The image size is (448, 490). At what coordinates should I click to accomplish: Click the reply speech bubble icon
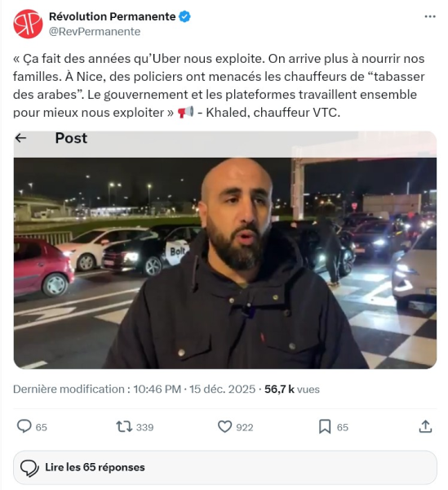pyautogui.click(x=24, y=426)
